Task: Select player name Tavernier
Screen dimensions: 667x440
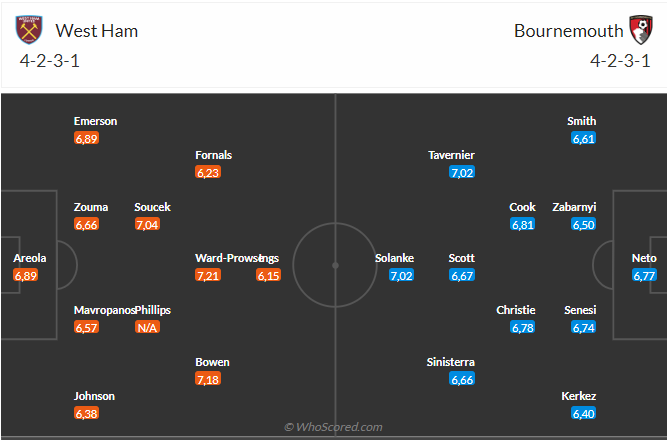Action: 451,155
